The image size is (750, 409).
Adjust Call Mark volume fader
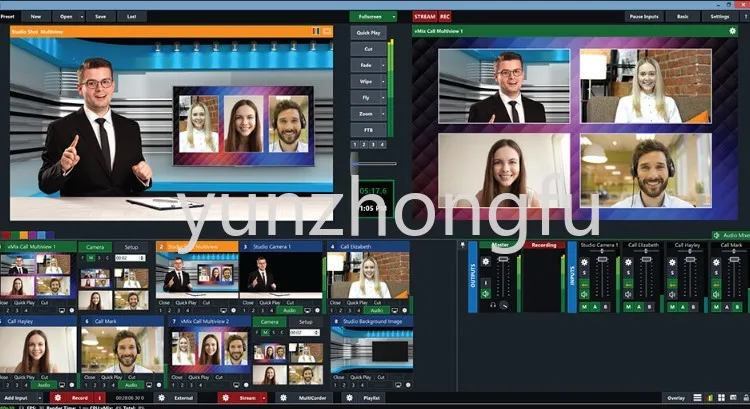point(734,259)
